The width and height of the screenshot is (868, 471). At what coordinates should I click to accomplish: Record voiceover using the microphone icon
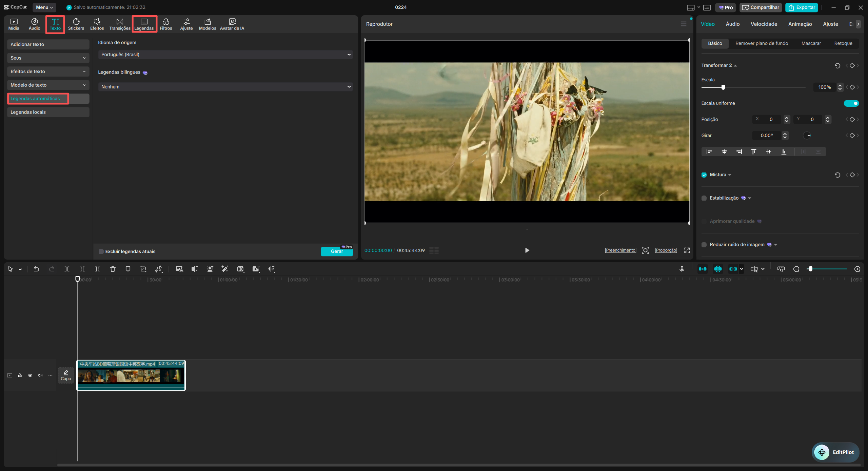click(682, 269)
